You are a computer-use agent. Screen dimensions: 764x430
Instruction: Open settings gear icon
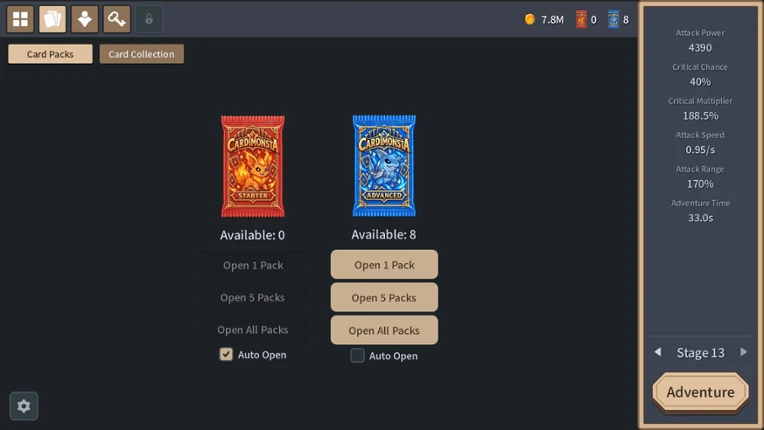click(23, 406)
